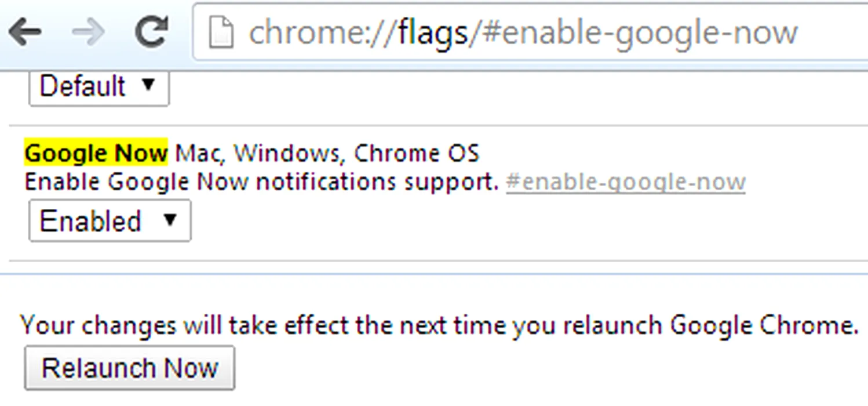
Task: Click the 'Mac, Windows, Chrome OS' platform text
Action: 327,154
